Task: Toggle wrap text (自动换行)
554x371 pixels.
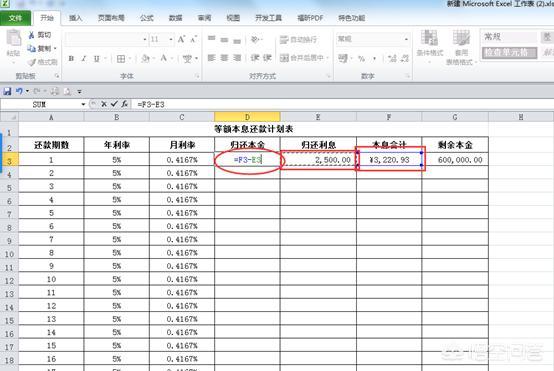Action: tap(299, 40)
